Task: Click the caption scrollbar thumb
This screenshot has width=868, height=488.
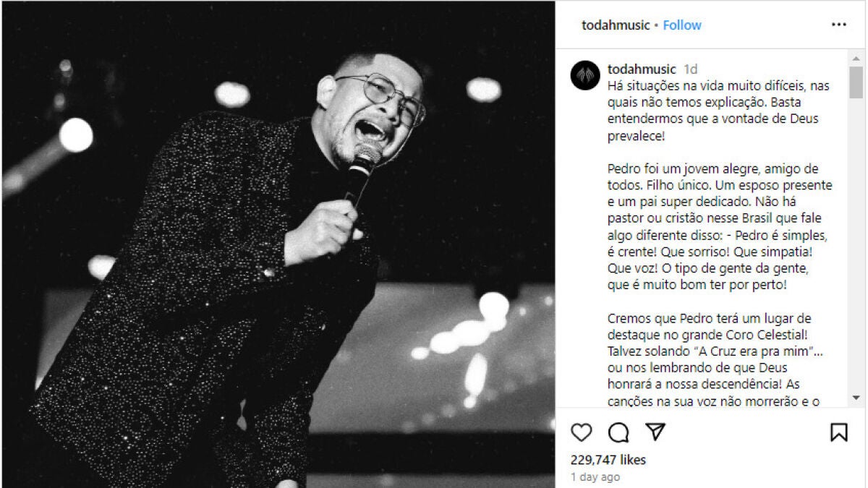Action: pyautogui.click(x=856, y=82)
